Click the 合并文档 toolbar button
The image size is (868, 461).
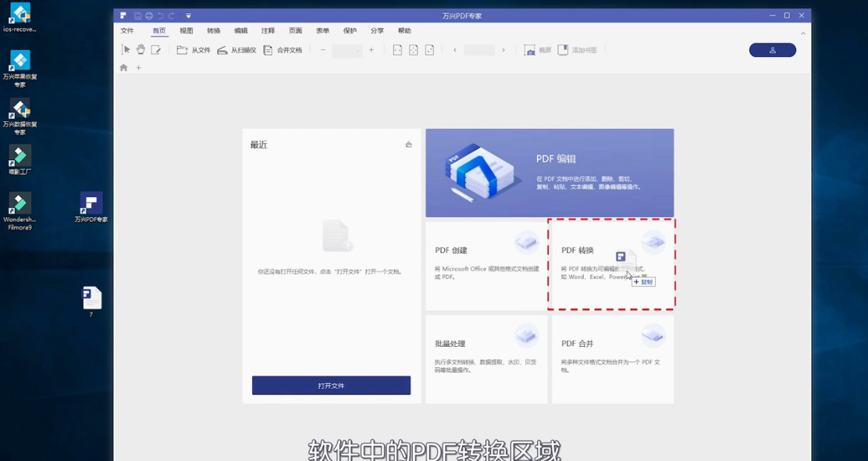(x=283, y=50)
